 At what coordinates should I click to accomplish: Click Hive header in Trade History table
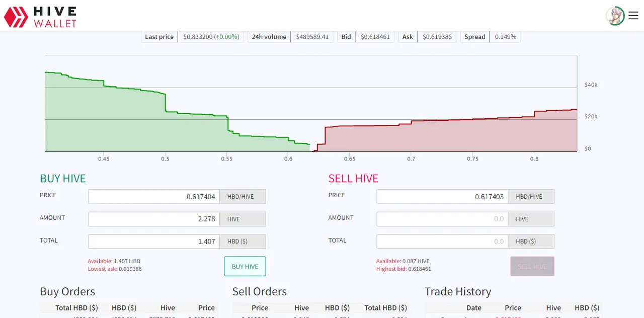click(553, 308)
